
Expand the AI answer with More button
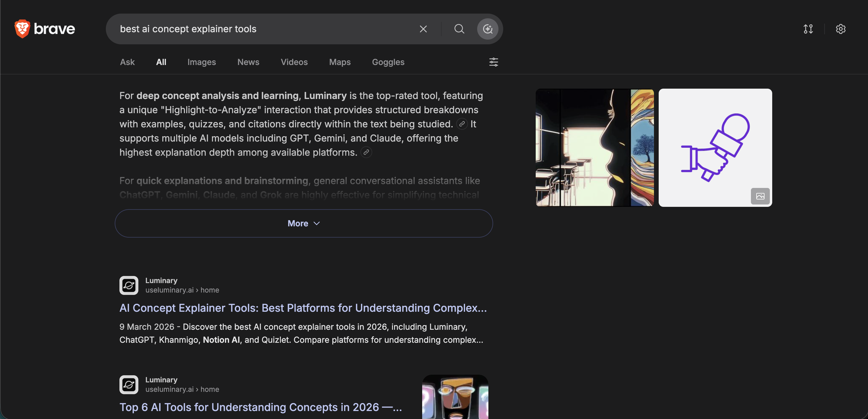[304, 223]
